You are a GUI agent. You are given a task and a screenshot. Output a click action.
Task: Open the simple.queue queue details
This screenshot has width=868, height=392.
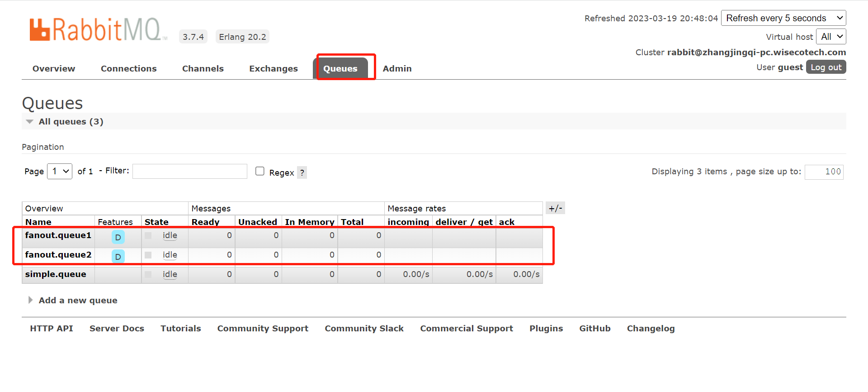[56, 274]
